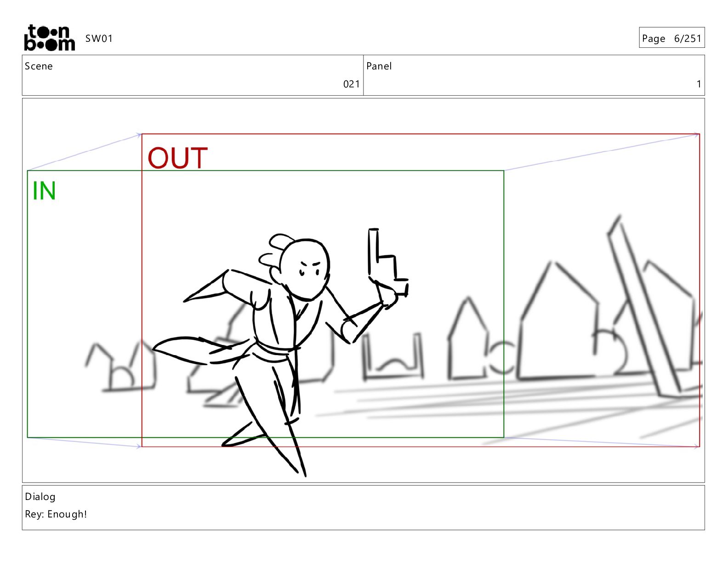Select scene number 021

tap(351, 84)
